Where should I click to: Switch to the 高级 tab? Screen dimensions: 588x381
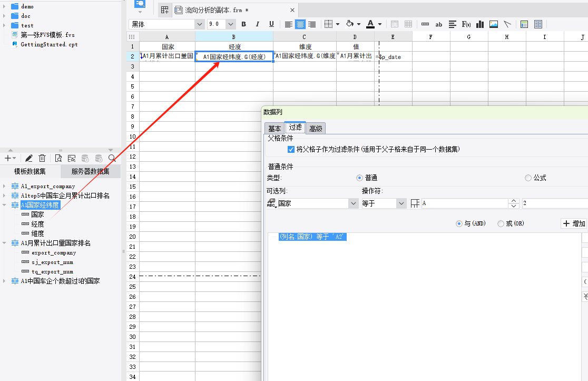(316, 129)
